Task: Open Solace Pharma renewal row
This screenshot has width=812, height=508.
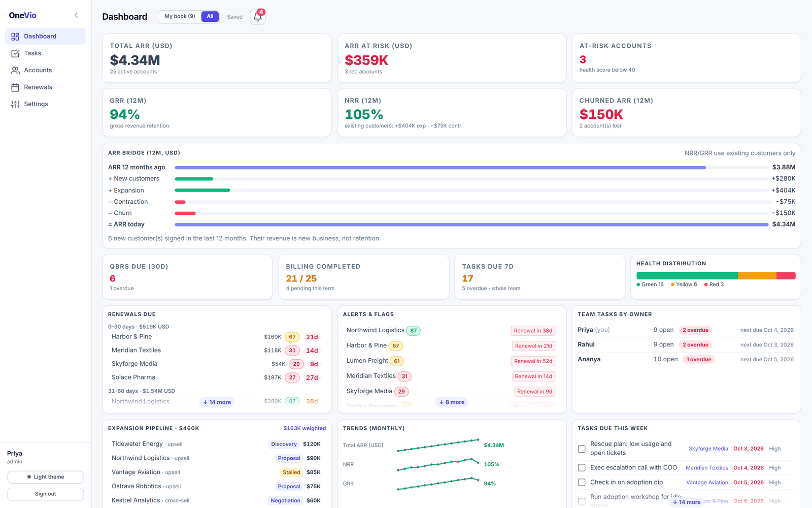Action: [x=217, y=377]
